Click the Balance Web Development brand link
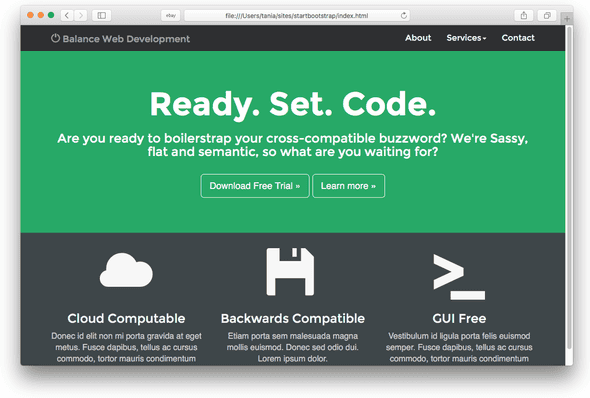The height and width of the screenshot is (398, 590). tap(120, 39)
